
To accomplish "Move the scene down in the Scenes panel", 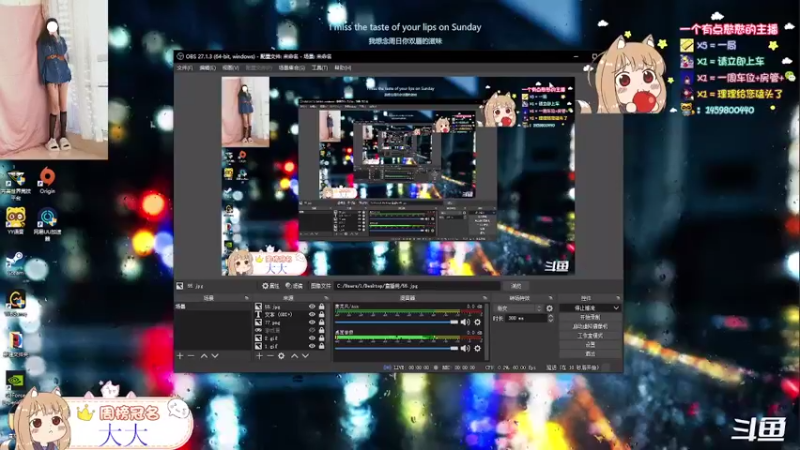I will [x=215, y=356].
